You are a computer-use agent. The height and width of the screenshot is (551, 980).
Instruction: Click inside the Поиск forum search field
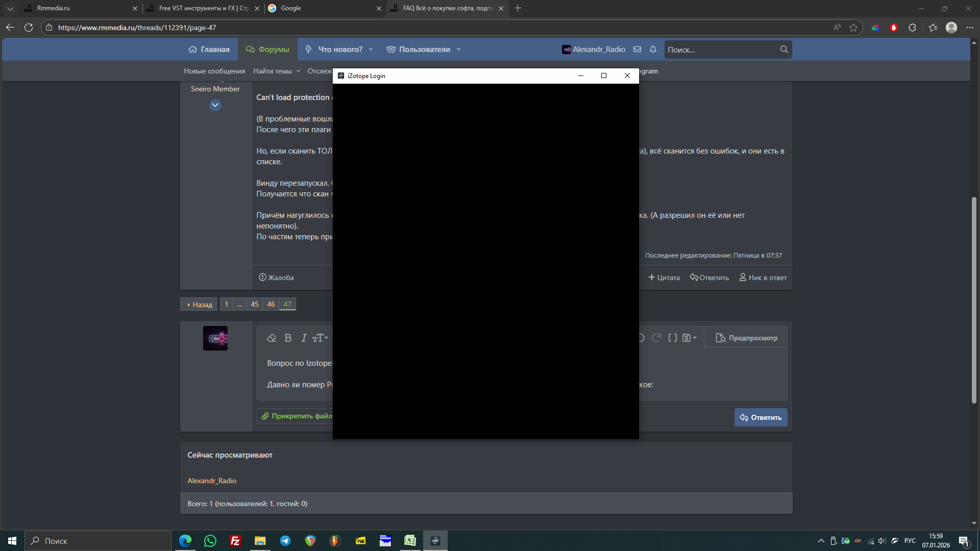pyautogui.click(x=720, y=49)
